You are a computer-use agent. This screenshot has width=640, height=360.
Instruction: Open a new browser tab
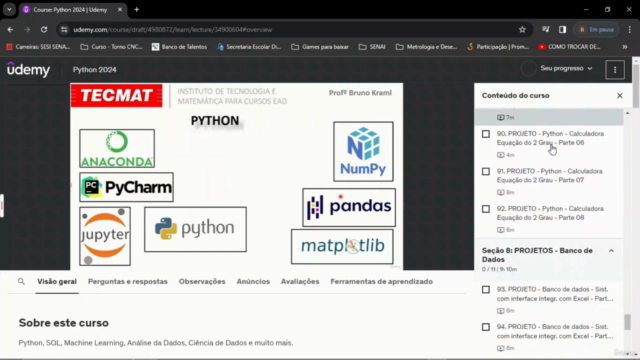(x=137, y=9)
